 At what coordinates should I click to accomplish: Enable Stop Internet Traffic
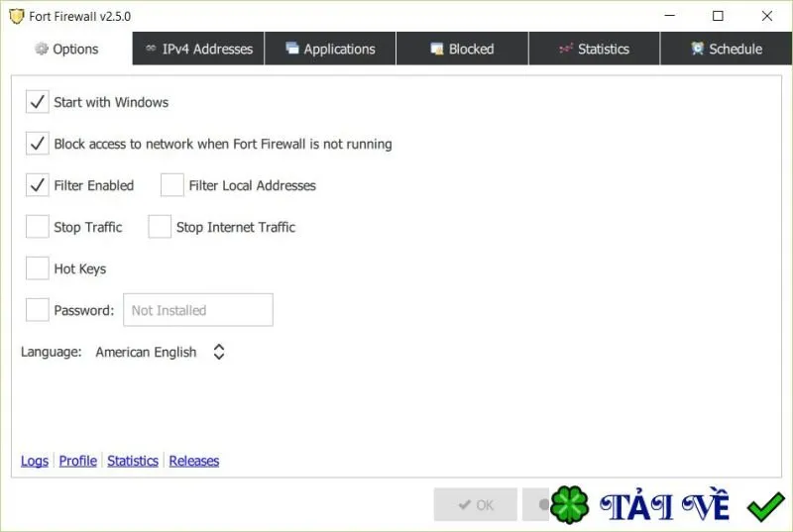160,227
